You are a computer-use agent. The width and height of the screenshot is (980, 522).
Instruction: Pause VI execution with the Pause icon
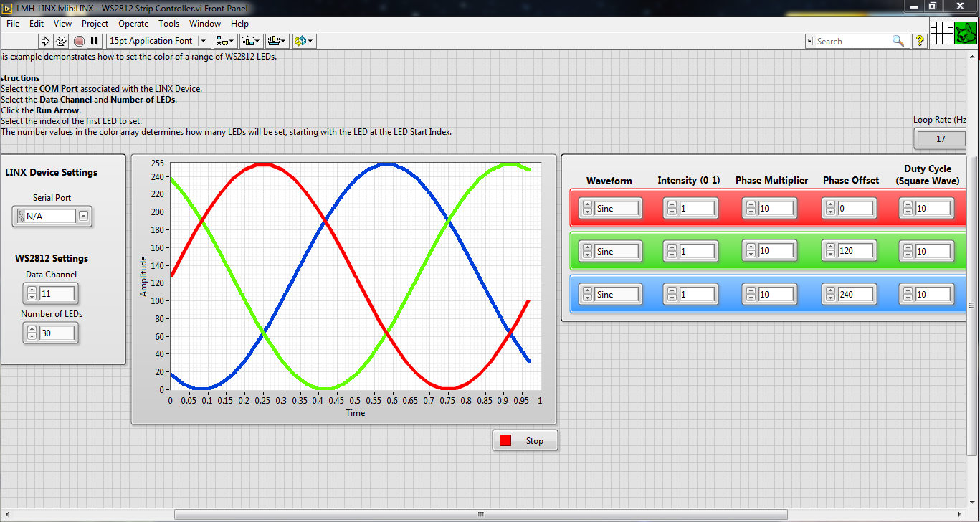pos(94,41)
